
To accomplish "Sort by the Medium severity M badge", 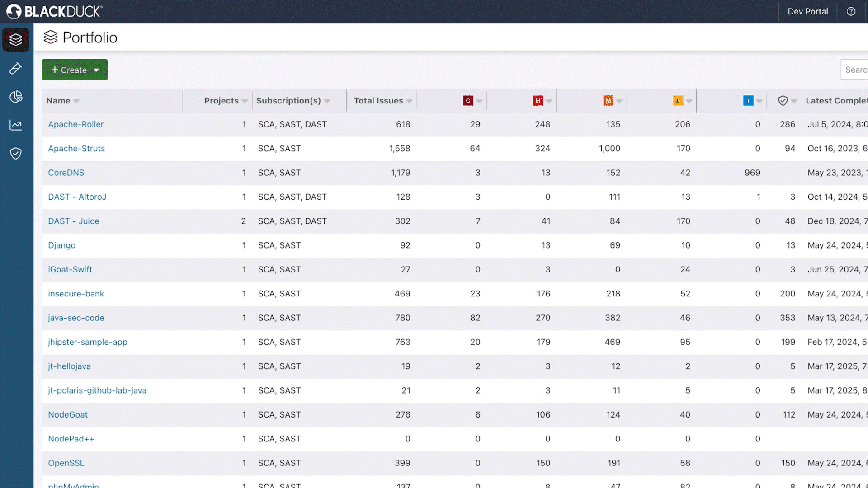I will coord(608,101).
